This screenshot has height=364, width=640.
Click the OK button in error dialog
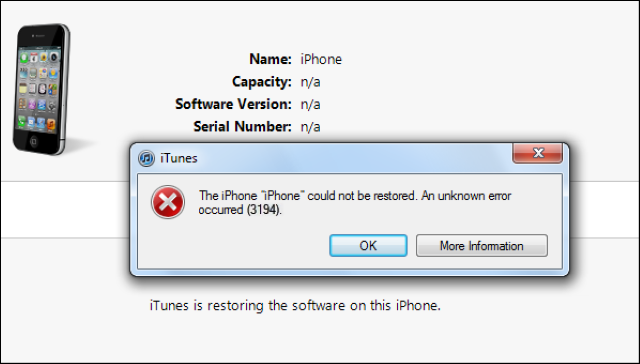(368, 246)
